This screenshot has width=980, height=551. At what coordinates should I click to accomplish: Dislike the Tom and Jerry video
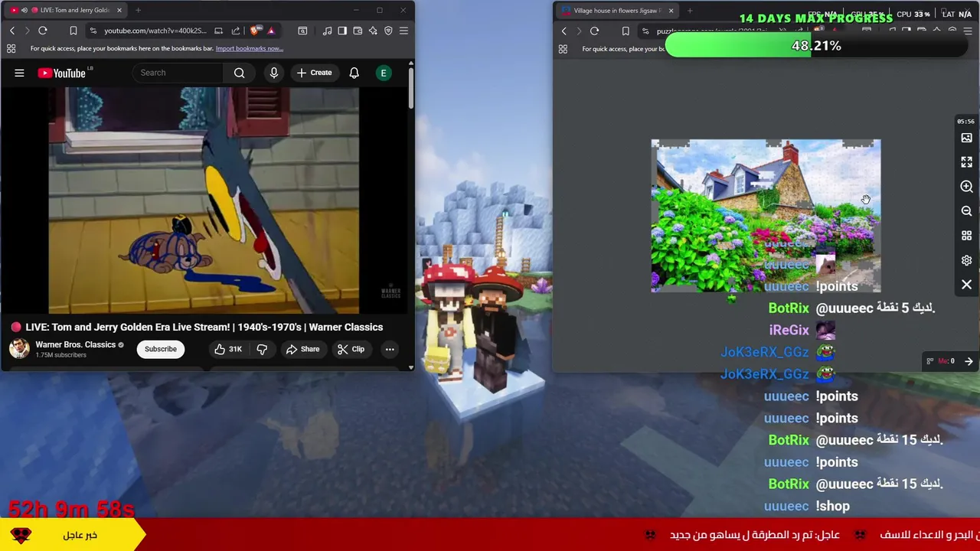tap(262, 349)
